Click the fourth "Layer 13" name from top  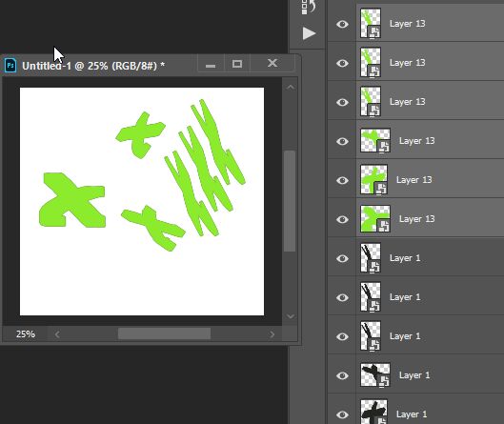417,141
